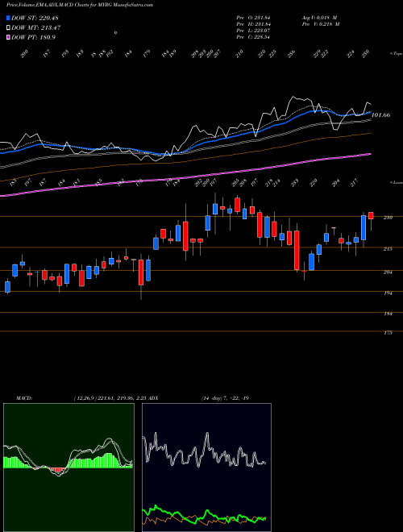Image resolution: width=403 pixels, height=532 pixels.
Task: Click the white DOW MT legend swatch
Action: pyautogui.click(x=9, y=27)
